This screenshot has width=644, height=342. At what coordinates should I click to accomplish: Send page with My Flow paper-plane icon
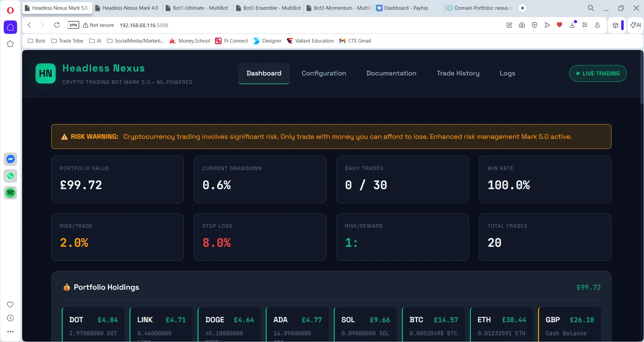pos(547,25)
